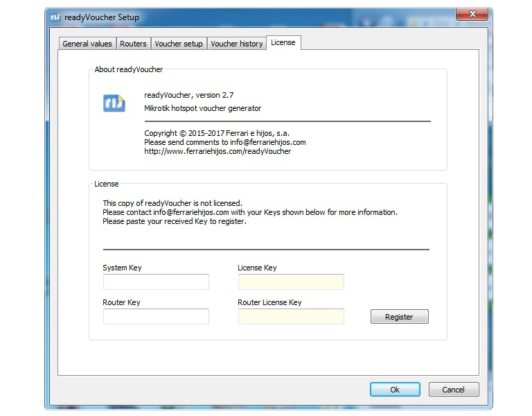
Task: Click the ferrariehijos.com/readyVoucher website URL
Action: tap(218, 151)
